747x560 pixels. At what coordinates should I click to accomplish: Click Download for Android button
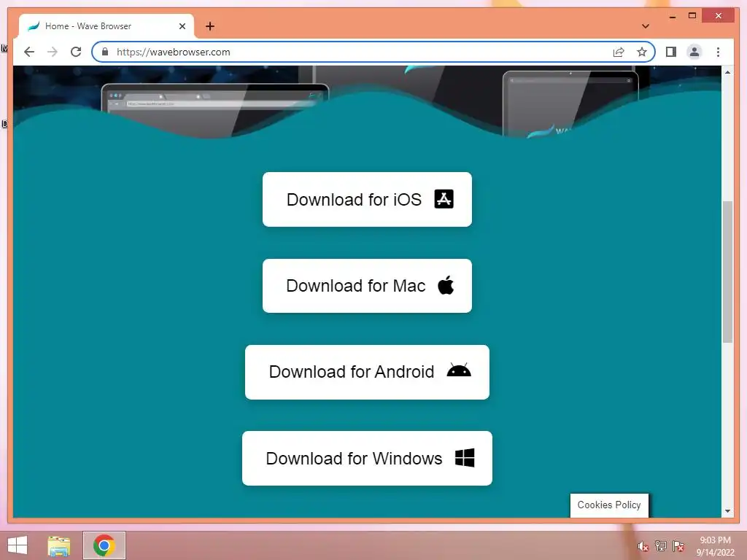point(367,372)
